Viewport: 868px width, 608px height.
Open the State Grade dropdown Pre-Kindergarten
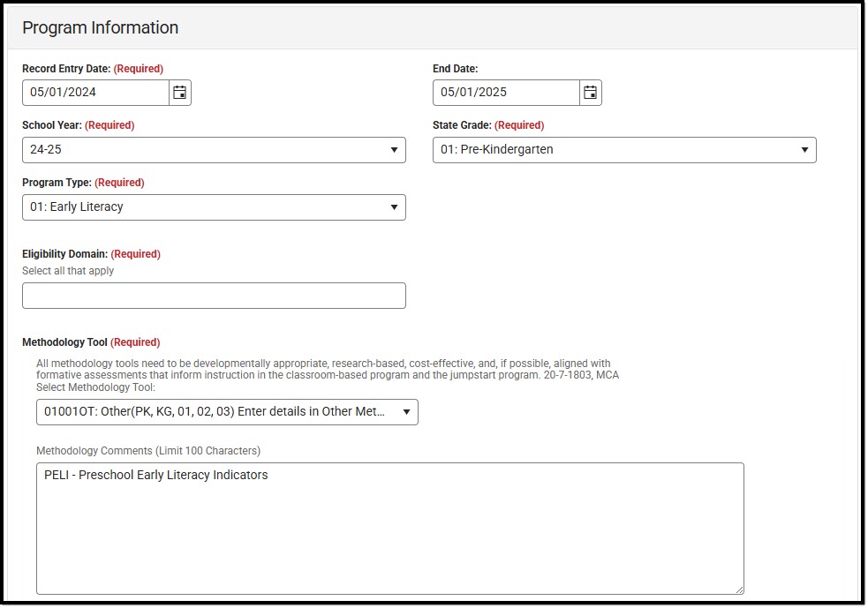click(x=624, y=150)
